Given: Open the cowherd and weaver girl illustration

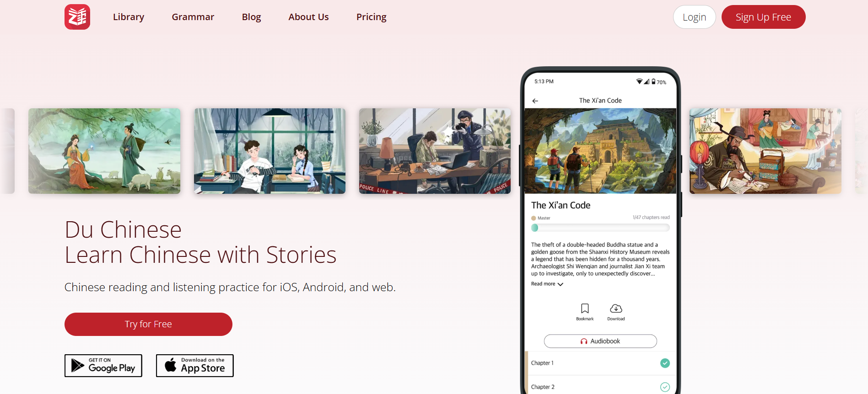Looking at the screenshot, I should click(104, 151).
